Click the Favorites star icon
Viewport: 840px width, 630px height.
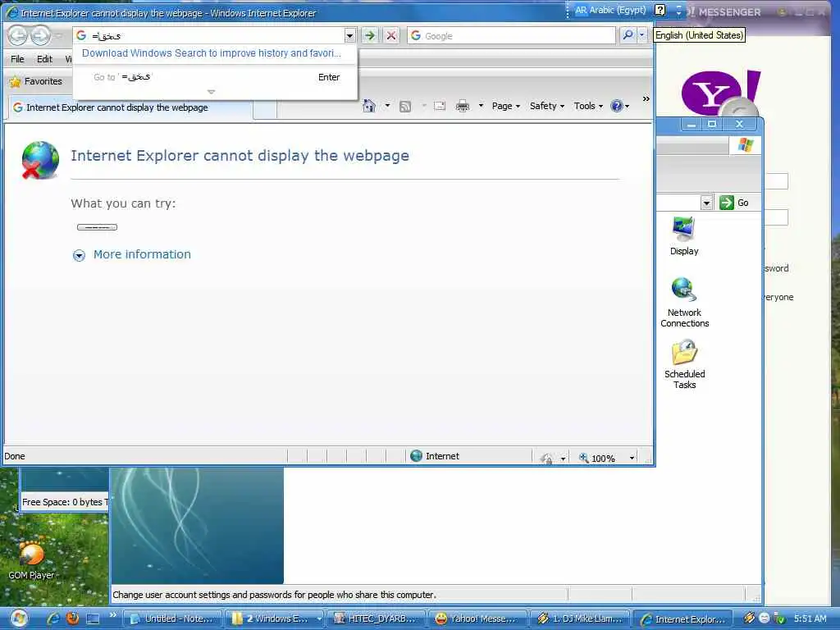15,81
